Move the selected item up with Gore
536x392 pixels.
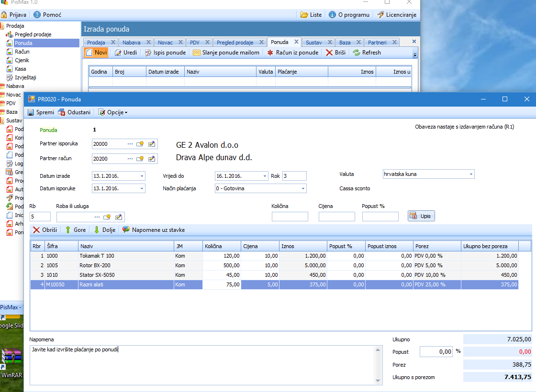pos(76,230)
